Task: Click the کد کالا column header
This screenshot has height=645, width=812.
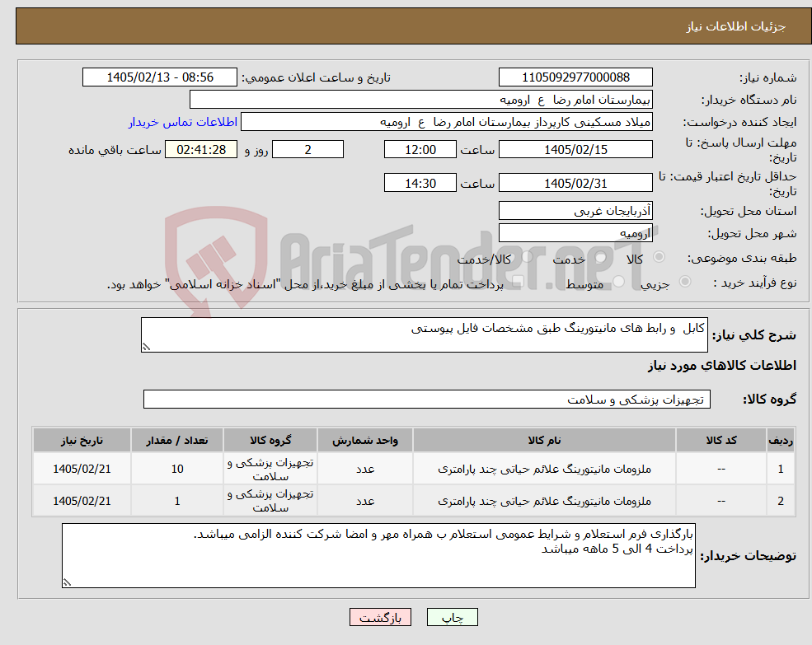Action: pyautogui.click(x=720, y=440)
